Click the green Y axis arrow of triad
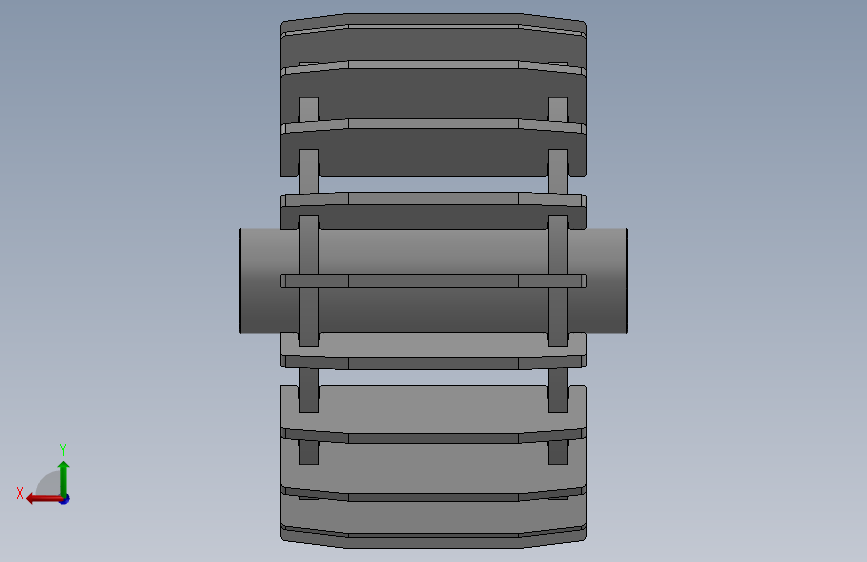This screenshot has width=867, height=562. [64, 479]
